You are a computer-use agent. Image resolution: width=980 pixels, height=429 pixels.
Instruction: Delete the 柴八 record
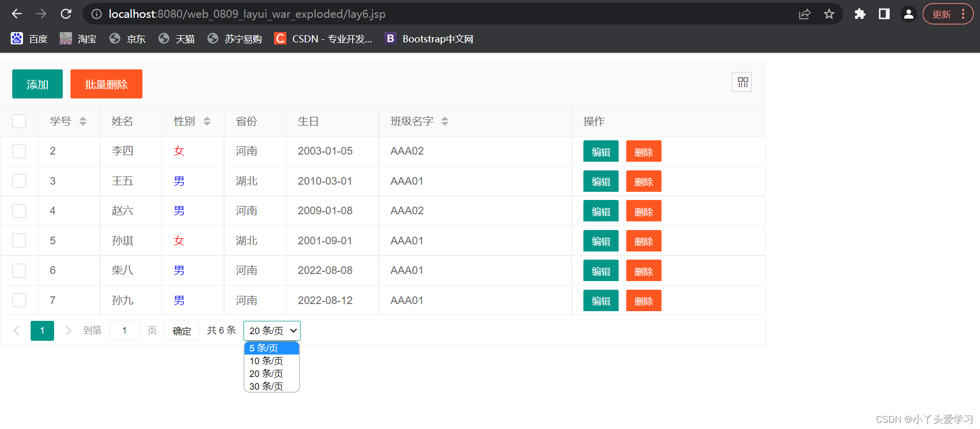tap(644, 271)
